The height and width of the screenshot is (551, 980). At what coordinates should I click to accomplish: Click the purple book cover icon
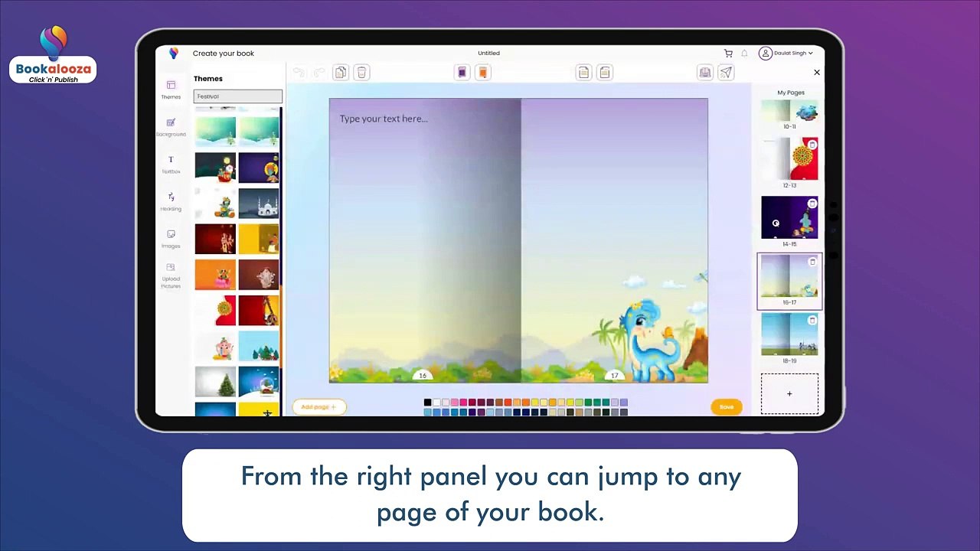coord(462,72)
